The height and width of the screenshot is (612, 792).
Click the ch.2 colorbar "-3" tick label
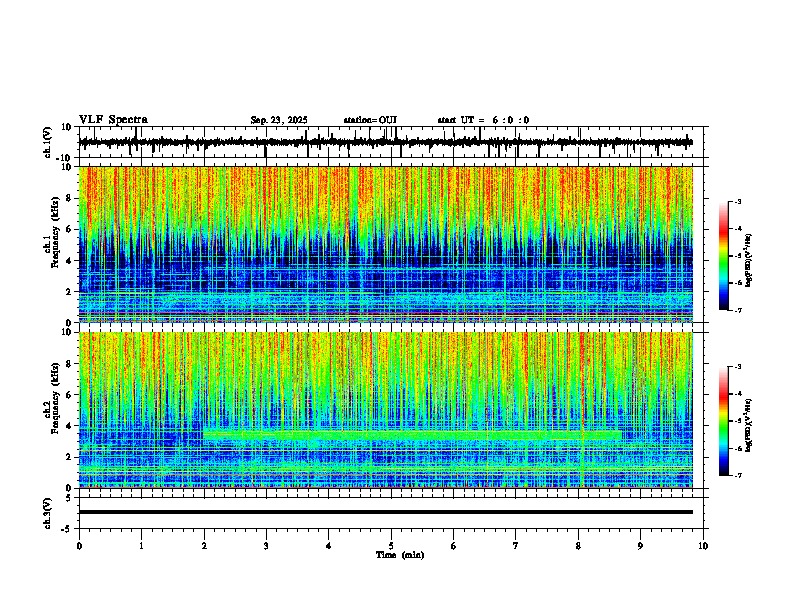pos(737,367)
